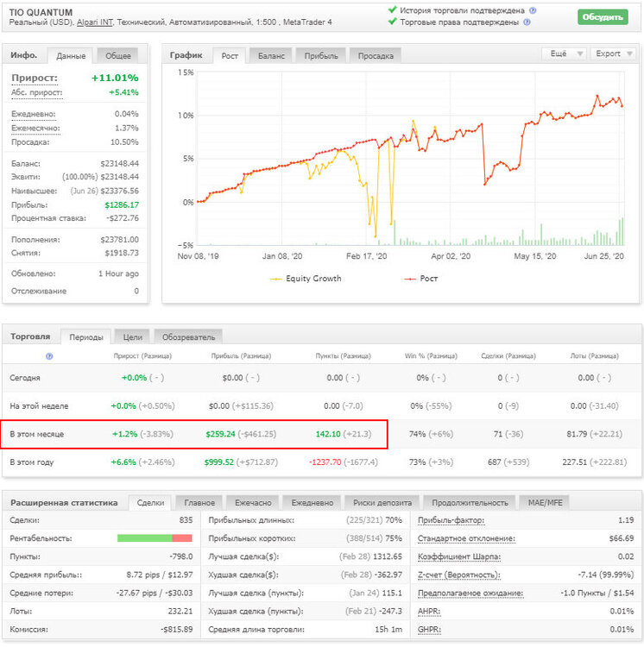This screenshot has height=647, width=644.
Task: Click the $259.24 monthly profit value
Action: click(220, 434)
